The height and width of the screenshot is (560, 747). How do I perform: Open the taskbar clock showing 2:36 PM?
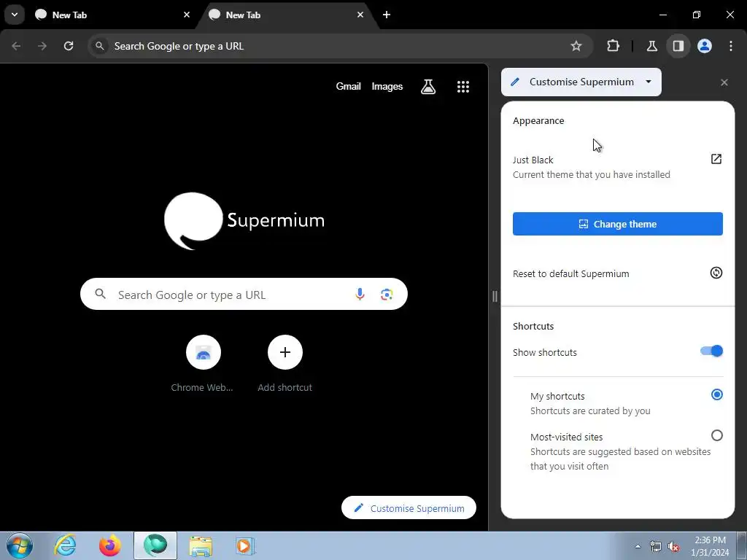pyautogui.click(x=710, y=546)
